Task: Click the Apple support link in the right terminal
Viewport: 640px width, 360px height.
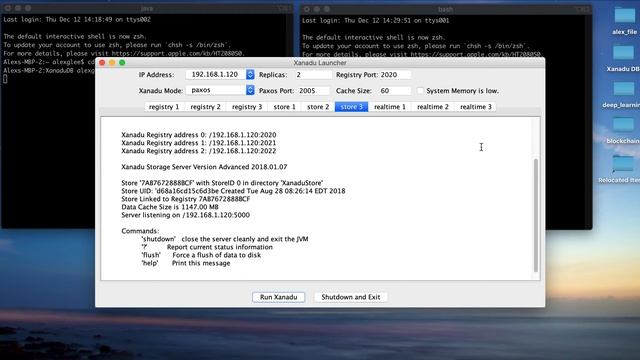Action: point(475,54)
